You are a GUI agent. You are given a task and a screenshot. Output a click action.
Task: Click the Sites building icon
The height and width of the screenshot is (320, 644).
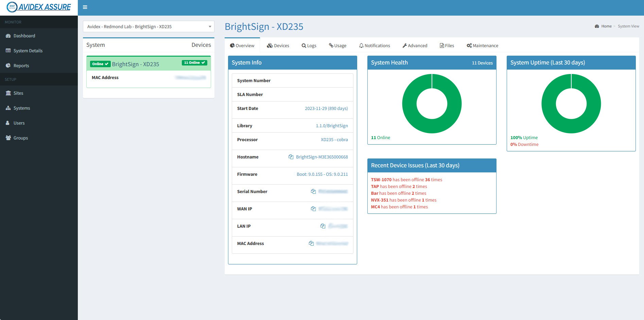pyautogui.click(x=8, y=93)
